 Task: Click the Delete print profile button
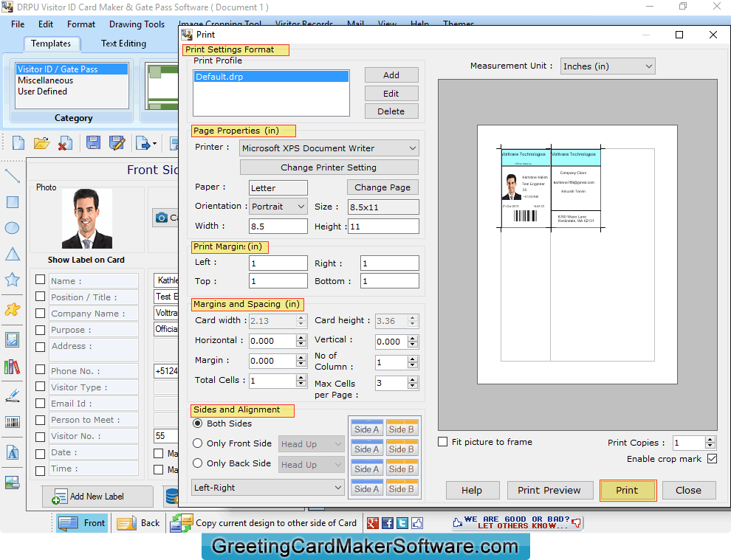(391, 111)
